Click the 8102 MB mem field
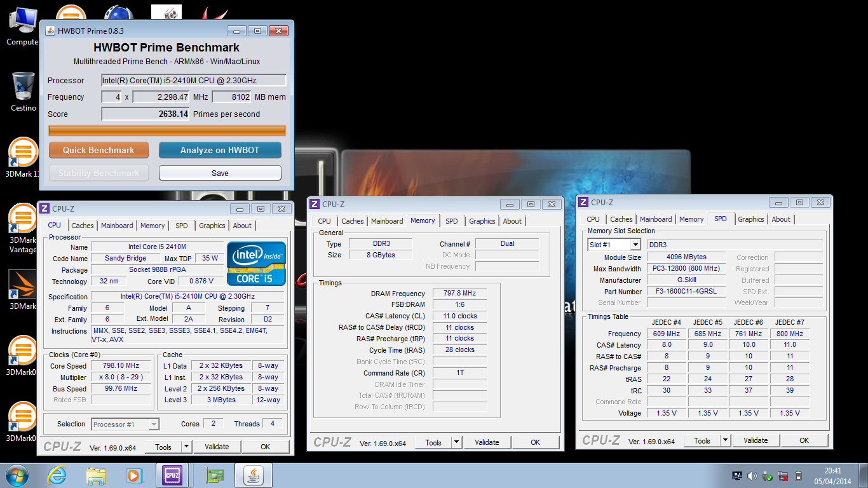Viewport: 868px width, 488px height. point(232,97)
